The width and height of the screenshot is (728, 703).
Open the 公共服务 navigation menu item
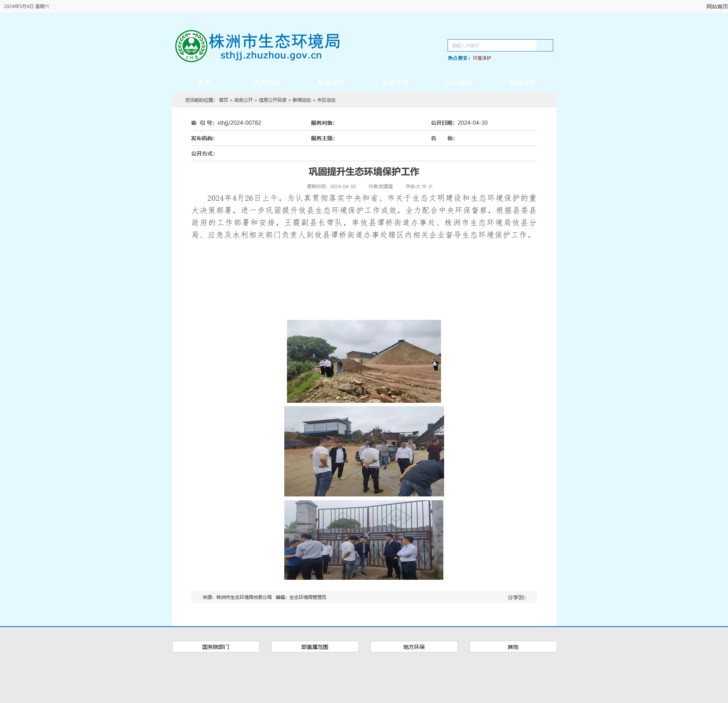coord(459,83)
